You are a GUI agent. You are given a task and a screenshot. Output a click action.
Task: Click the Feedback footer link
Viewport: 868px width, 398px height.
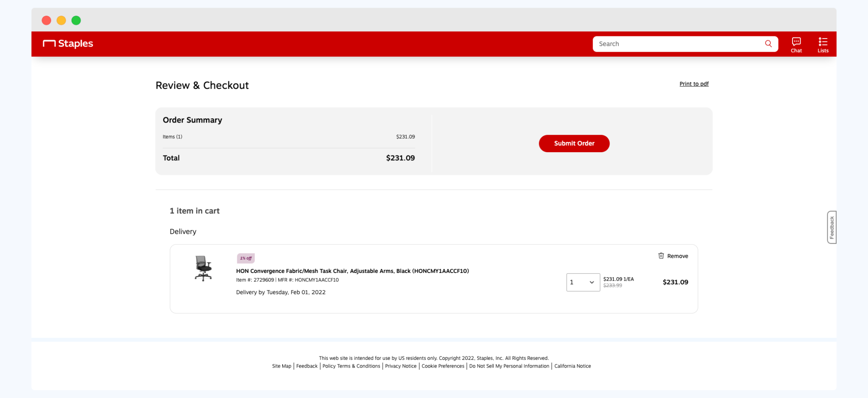pyautogui.click(x=306, y=366)
